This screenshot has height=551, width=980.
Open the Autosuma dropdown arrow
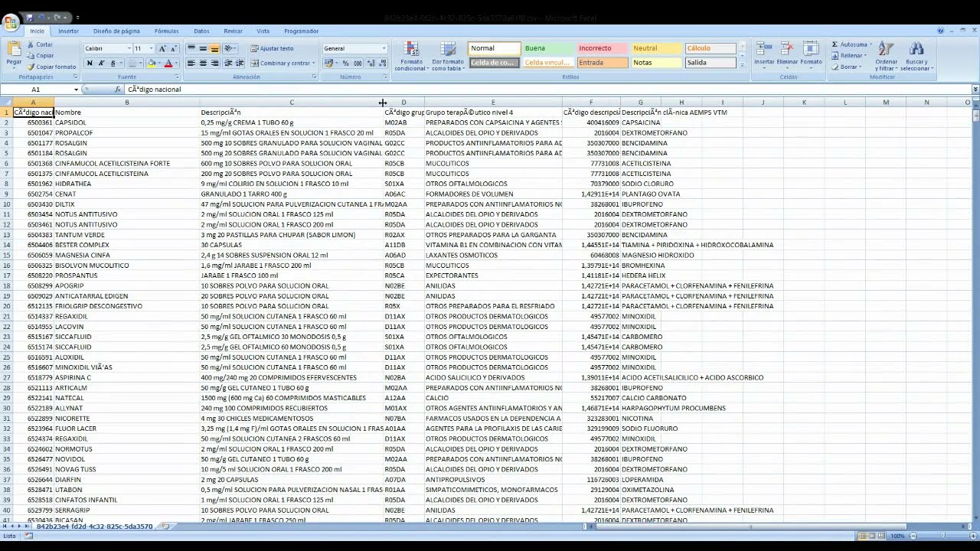tap(871, 44)
